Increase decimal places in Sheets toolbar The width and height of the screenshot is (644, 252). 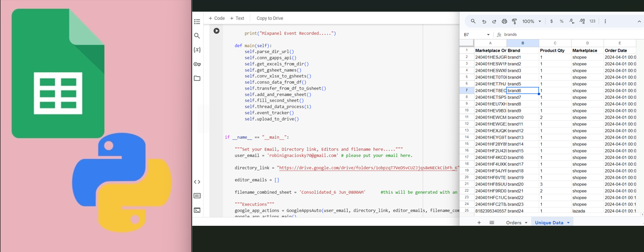click(x=582, y=21)
